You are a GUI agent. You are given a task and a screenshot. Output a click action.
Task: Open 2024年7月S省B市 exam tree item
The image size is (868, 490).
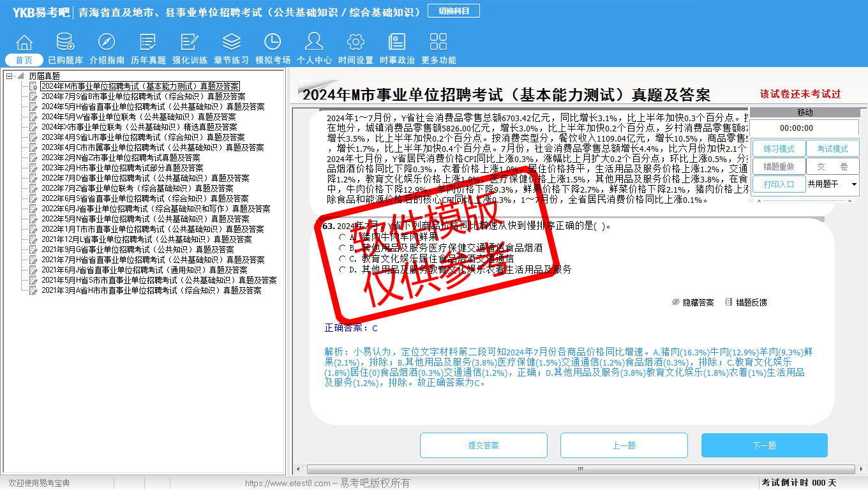[x=143, y=96]
